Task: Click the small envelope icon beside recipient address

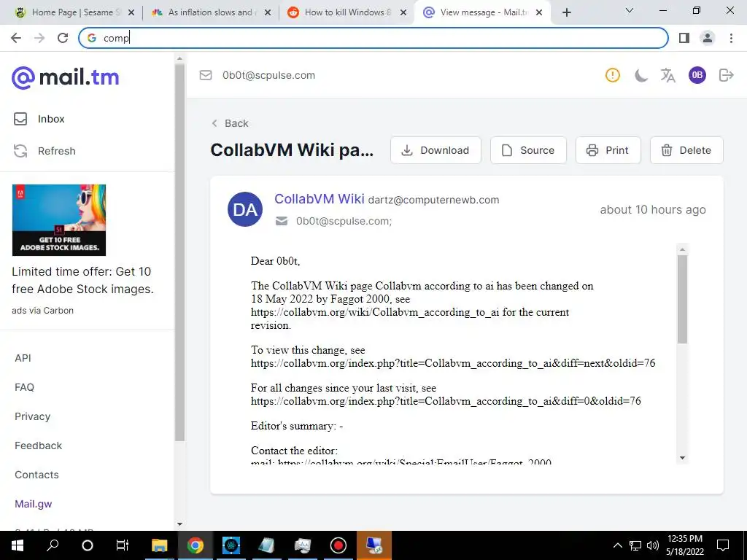Action: [282, 221]
